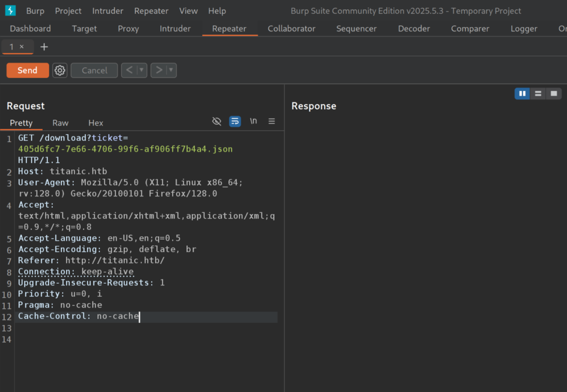Image resolution: width=567 pixels, height=392 pixels.
Task: Toggle hide non-printable characters eye icon
Action: coord(216,121)
